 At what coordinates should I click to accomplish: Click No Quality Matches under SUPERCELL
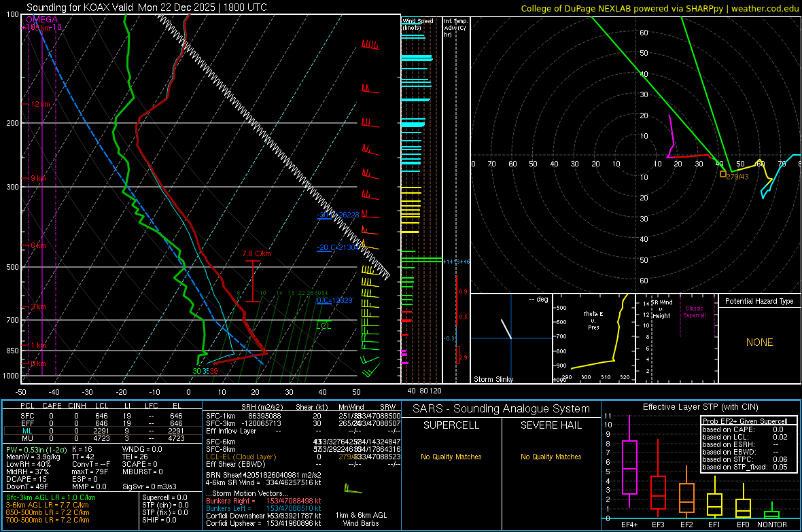coord(451,457)
